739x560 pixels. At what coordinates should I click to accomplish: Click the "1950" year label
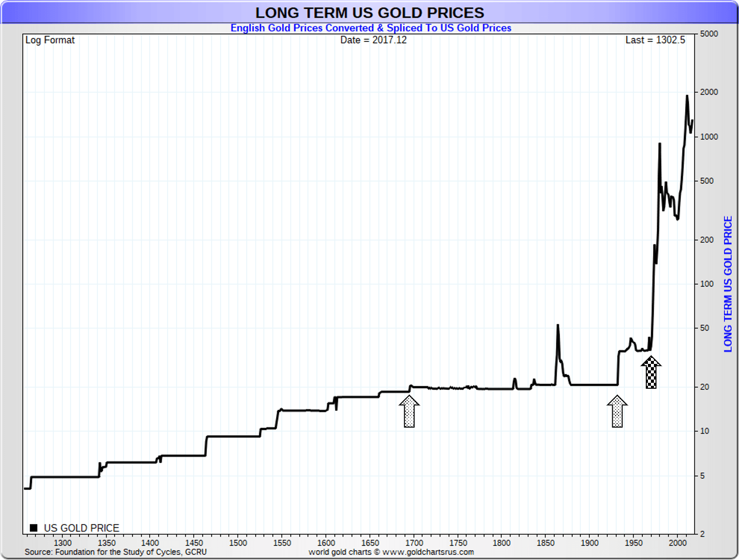coord(633,543)
